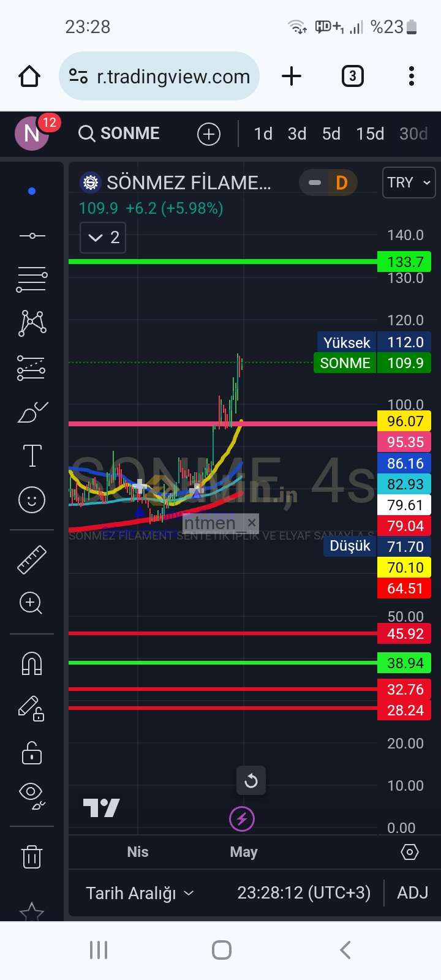The height and width of the screenshot is (980, 441).
Task: Click the white 79.61 price label
Action: [405, 505]
